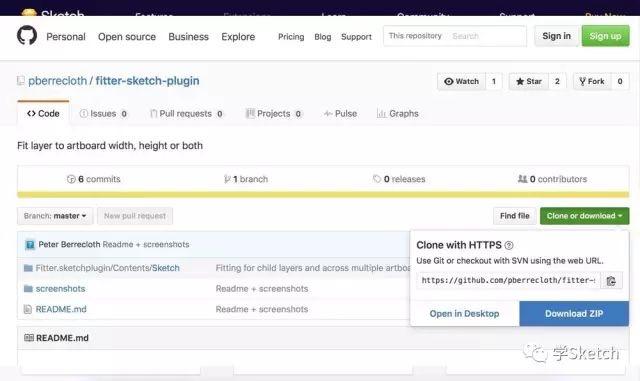Viewport: 640px width, 381px height.
Task: Click the yellow language bar
Action: (323, 195)
